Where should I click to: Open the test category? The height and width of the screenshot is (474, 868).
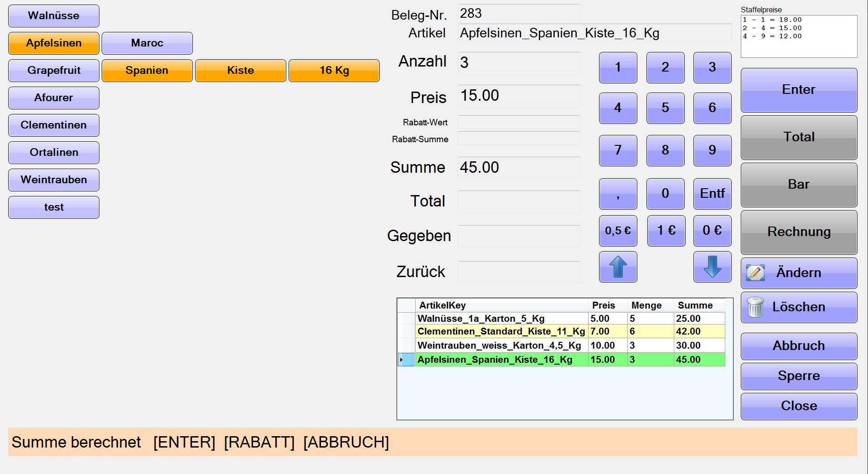tap(54, 207)
